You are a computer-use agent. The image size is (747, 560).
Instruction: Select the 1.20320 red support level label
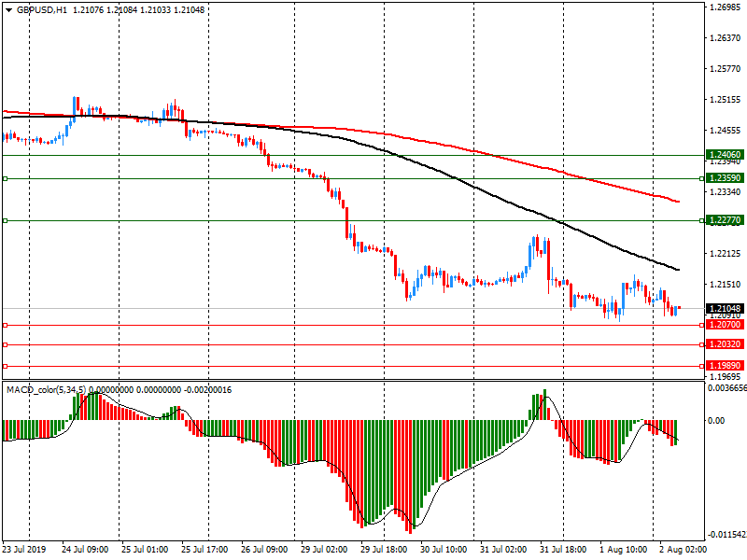point(725,344)
